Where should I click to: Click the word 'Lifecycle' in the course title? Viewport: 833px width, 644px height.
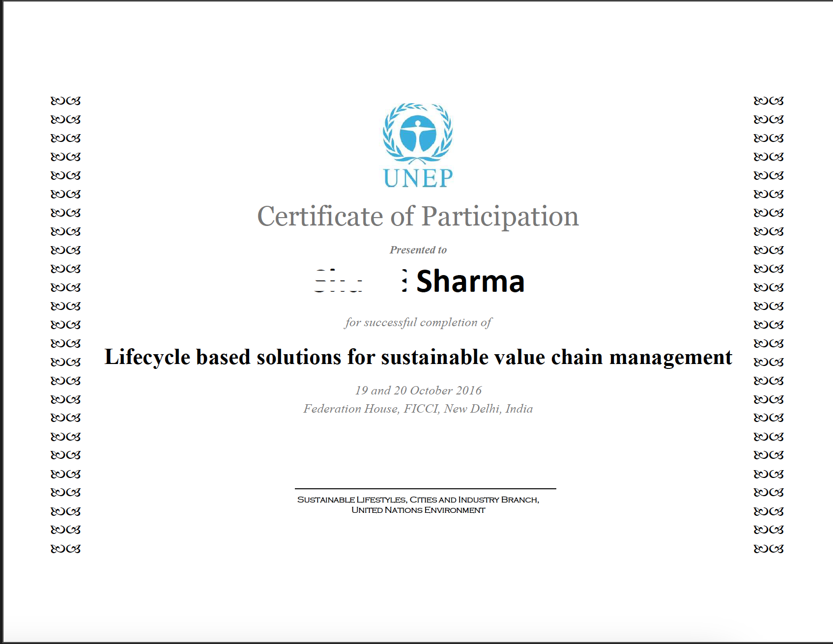coord(147,357)
